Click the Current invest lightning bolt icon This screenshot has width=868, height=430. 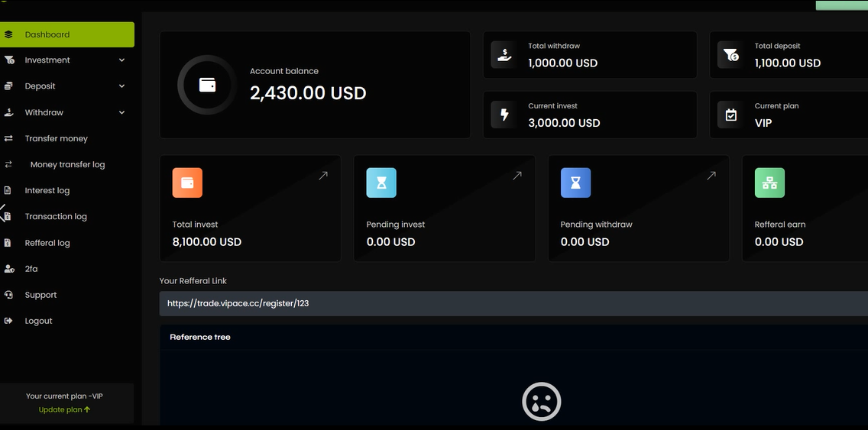[504, 115]
